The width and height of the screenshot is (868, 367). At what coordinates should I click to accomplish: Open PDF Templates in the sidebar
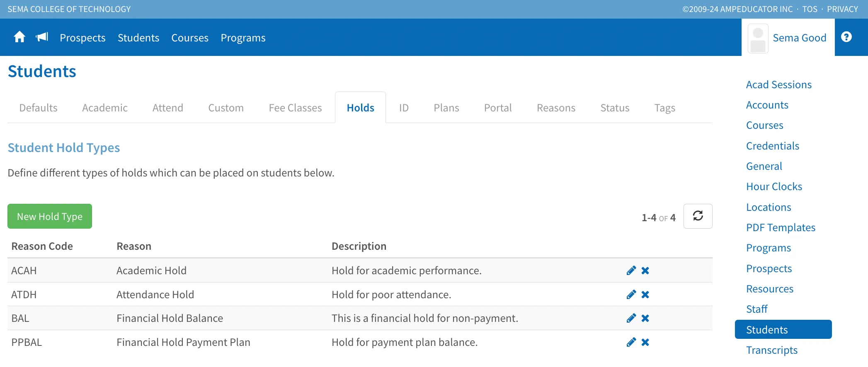[x=781, y=227]
